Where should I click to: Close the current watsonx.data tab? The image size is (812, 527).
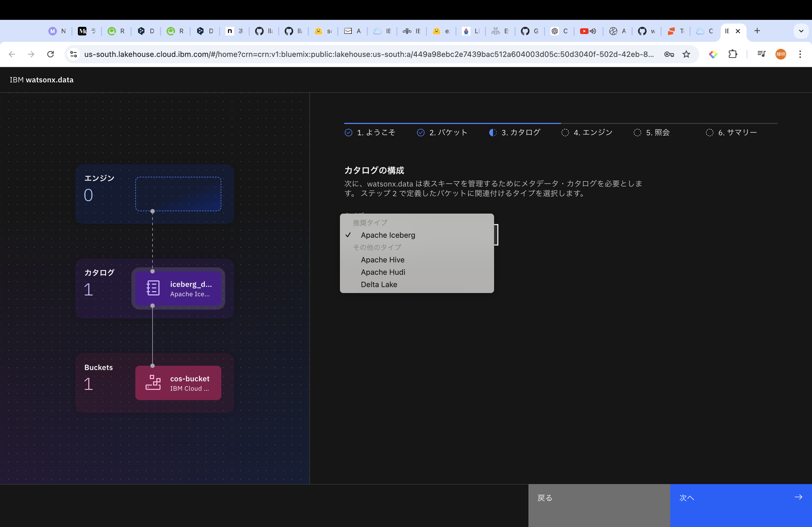coord(738,31)
